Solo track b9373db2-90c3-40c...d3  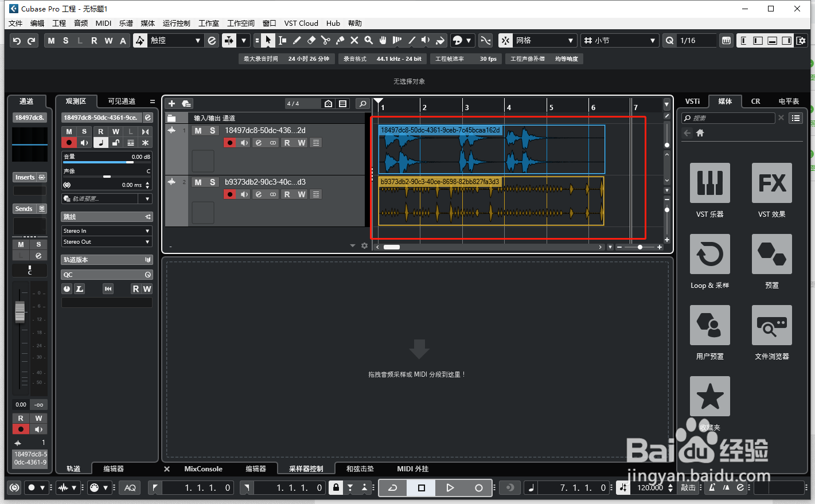pos(212,182)
